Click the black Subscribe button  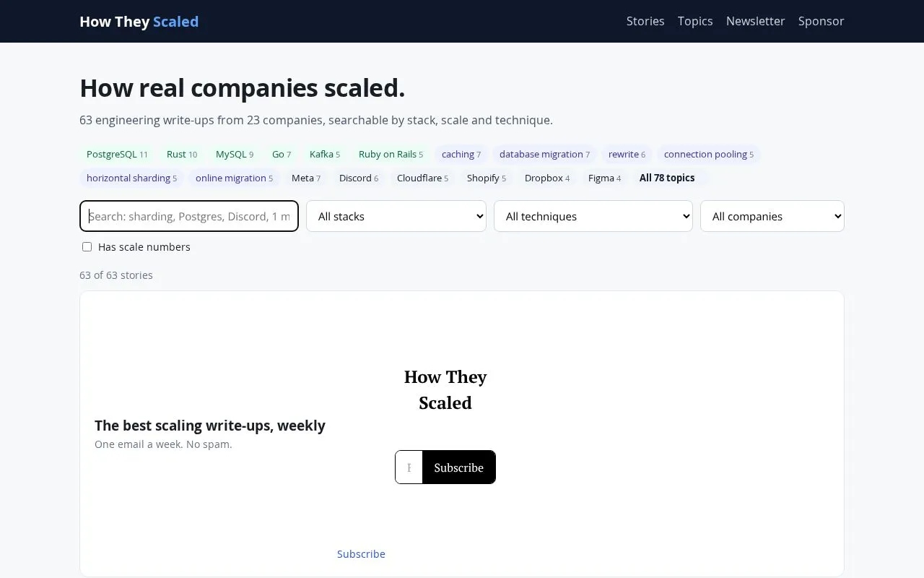tap(459, 467)
